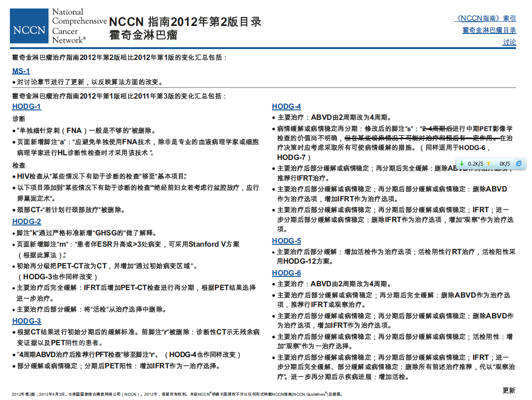Go to the 讨论 link

pos(509,42)
